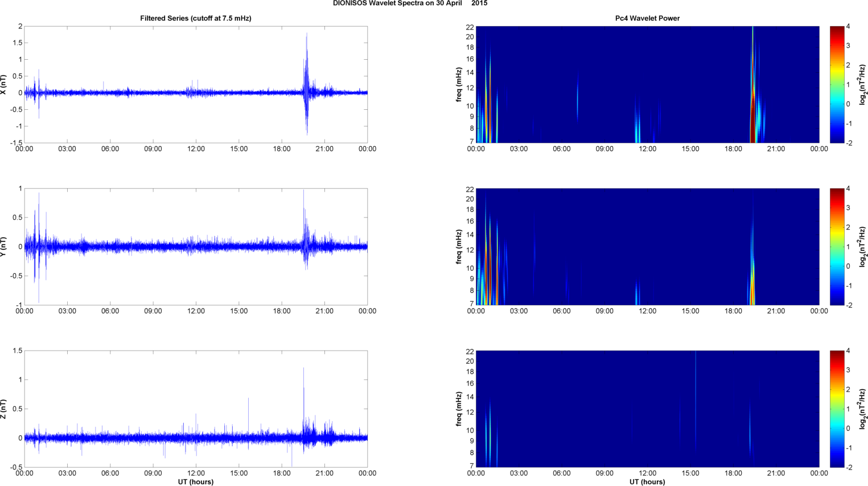Select the middle Pc4 wavelet power spectrogram
Image resolution: width=868 pixels, height=486 pixels.
tap(647, 246)
